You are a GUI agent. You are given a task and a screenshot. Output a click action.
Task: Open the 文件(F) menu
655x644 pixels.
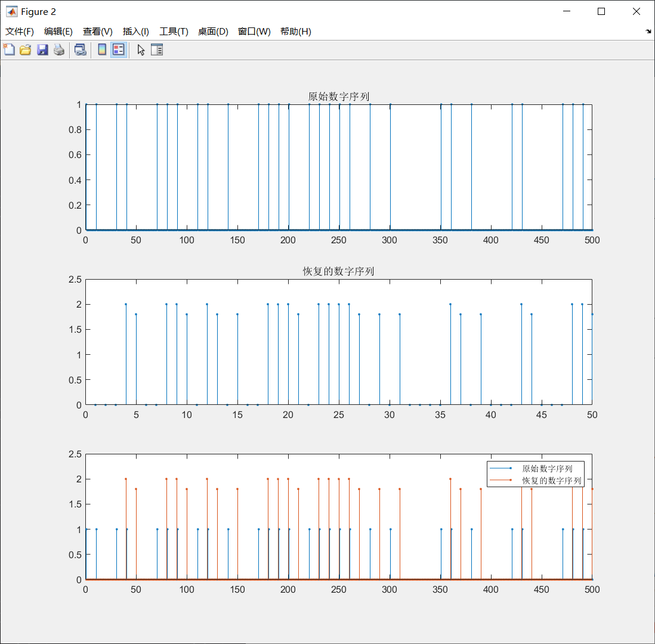[x=19, y=32]
